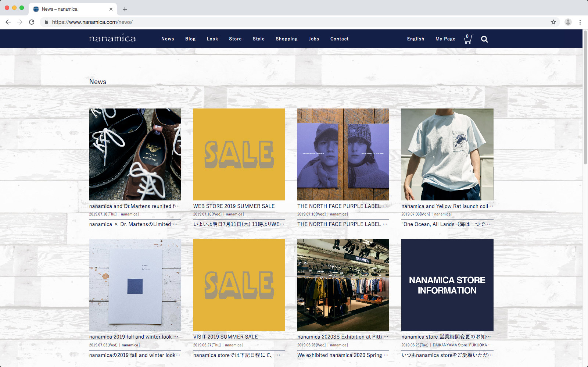Click the News page heading
588x367 pixels.
click(x=98, y=82)
